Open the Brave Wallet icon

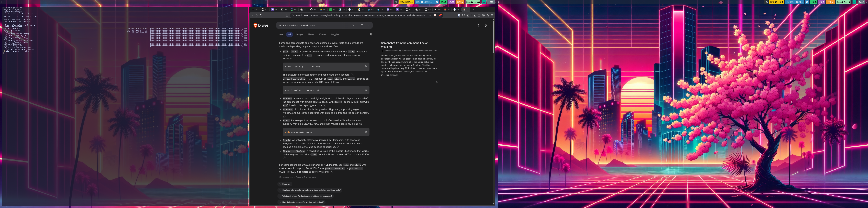pos(483,15)
